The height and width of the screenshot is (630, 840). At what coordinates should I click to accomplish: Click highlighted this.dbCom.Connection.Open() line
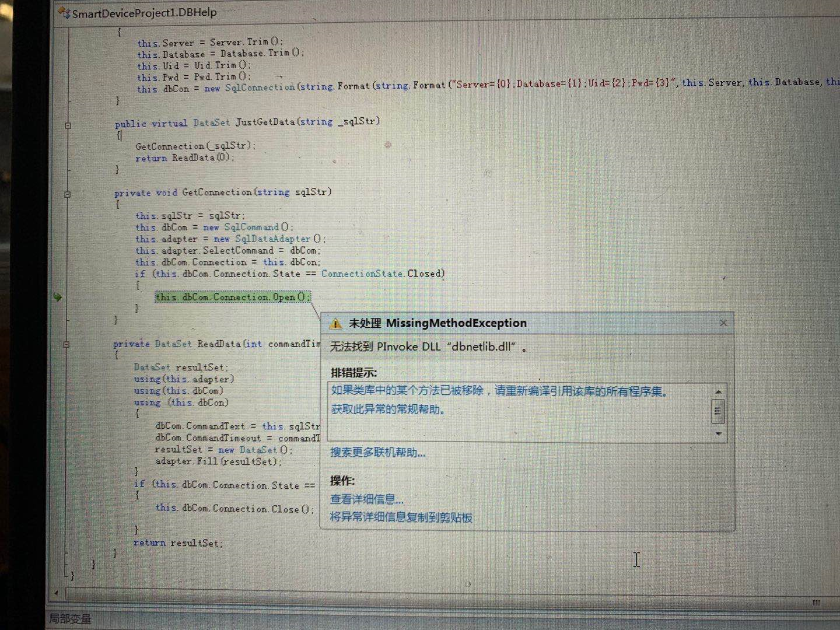[233, 297]
